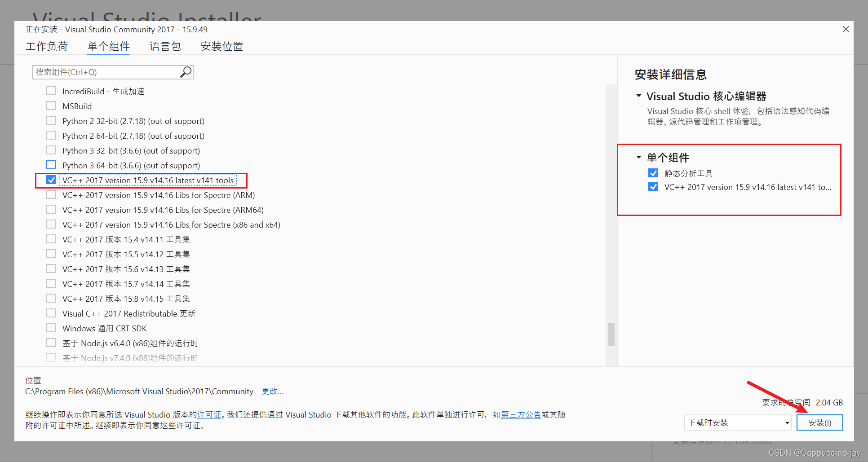Enable the MSBuild component checkbox
868x462 pixels.
[x=51, y=106]
